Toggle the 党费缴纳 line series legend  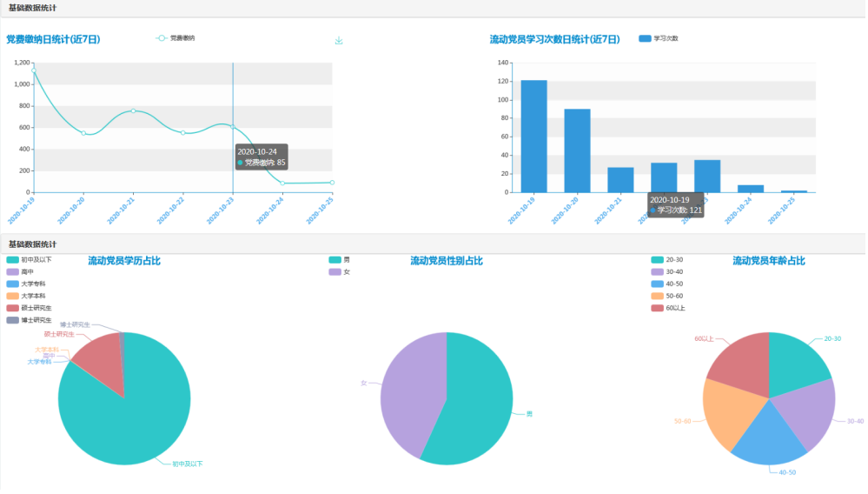click(176, 38)
